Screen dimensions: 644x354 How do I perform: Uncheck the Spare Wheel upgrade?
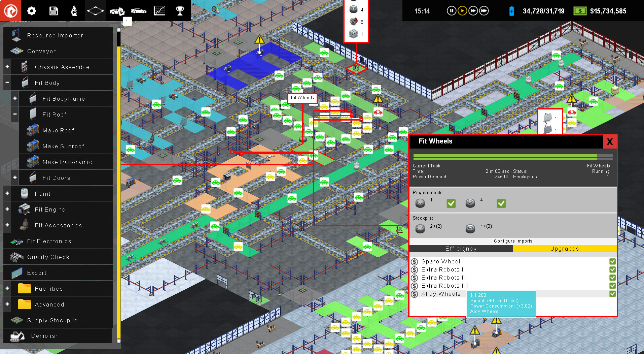pyautogui.click(x=612, y=261)
